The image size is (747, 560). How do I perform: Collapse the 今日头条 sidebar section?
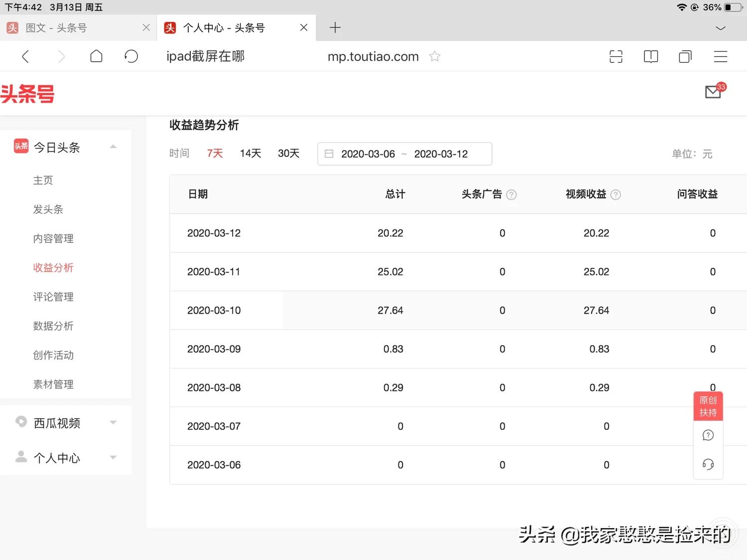pos(113,146)
